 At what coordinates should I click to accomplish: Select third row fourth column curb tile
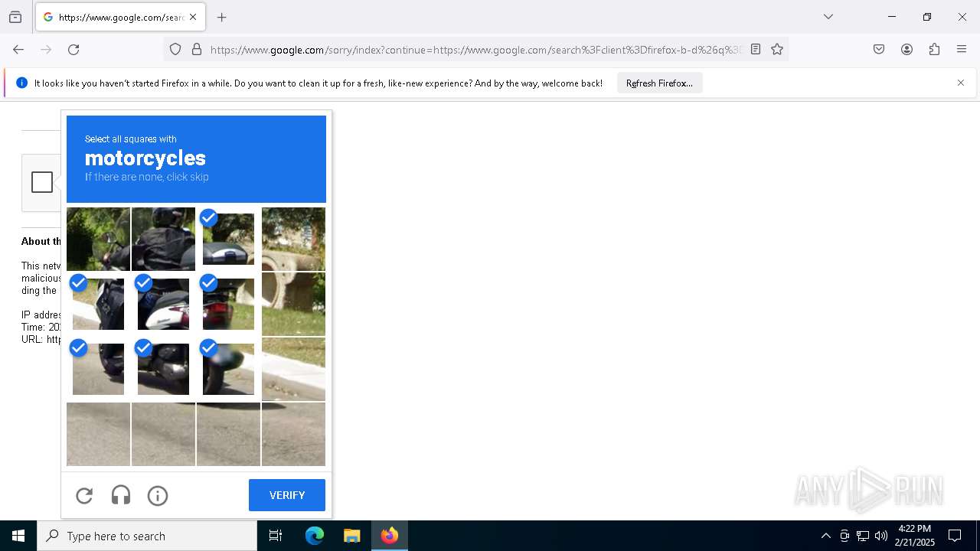[x=293, y=369]
